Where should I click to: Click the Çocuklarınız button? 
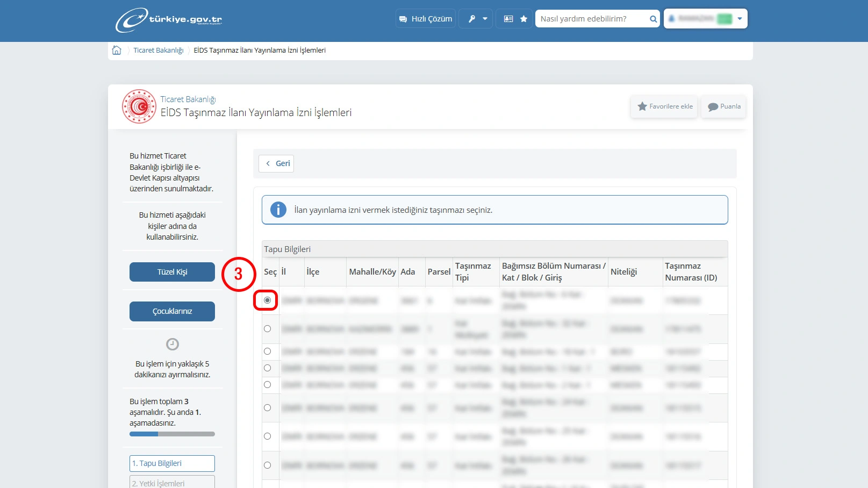[x=172, y=311]
